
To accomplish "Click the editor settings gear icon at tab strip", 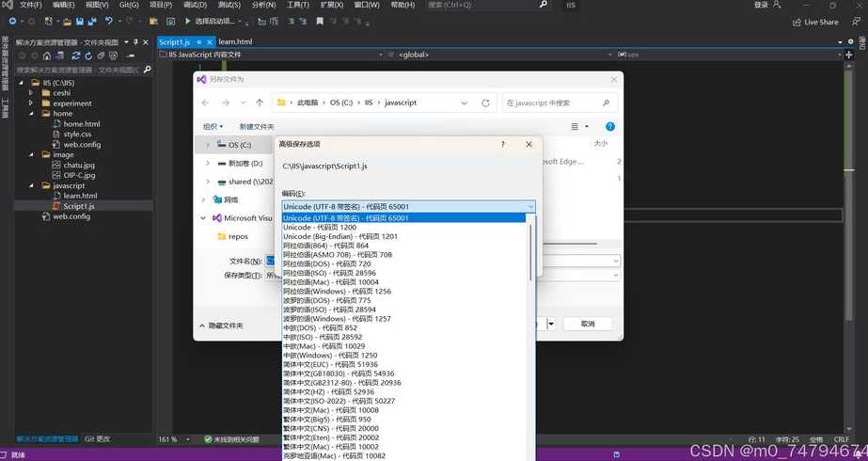I will click(x=851, y=41).
